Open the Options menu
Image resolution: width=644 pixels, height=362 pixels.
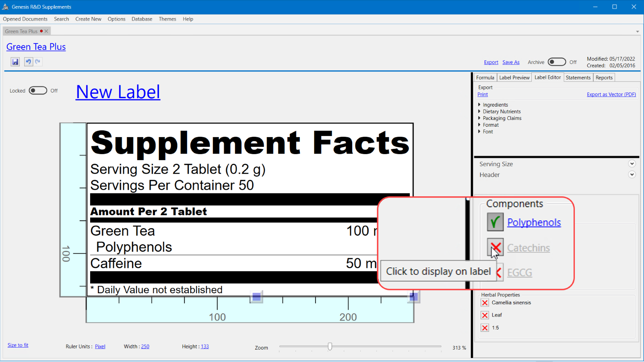pos(117,19)
